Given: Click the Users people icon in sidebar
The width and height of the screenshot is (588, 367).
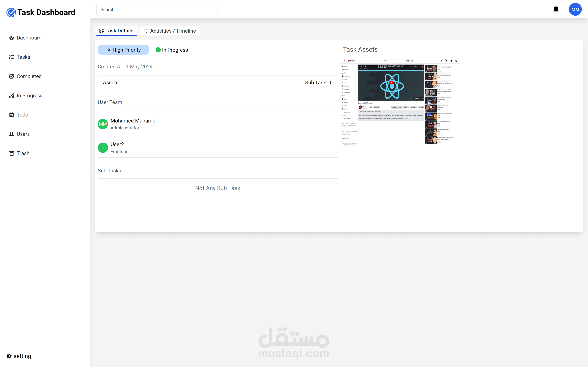Looking at the screenshot, I should pos(11,134).
